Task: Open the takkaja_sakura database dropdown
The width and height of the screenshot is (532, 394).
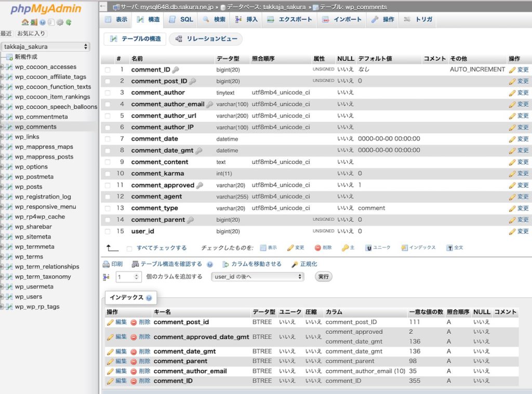Action: pos(45,47)
